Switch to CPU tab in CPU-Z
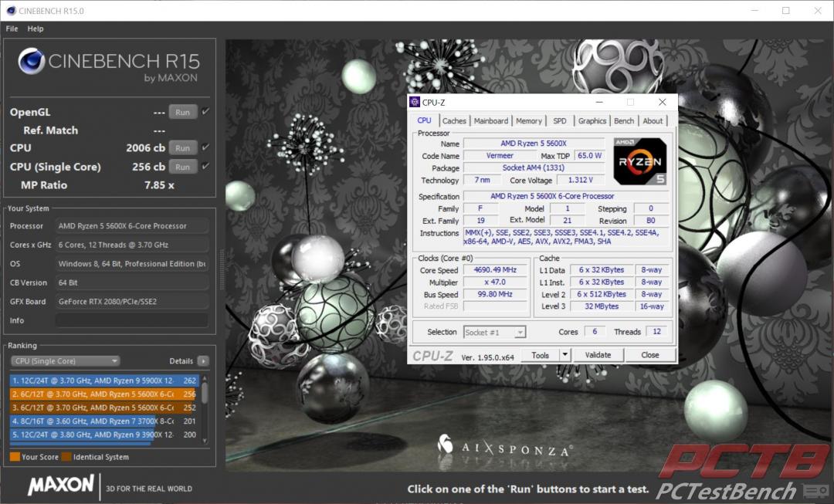834x504 pixels. pos(424,120)
